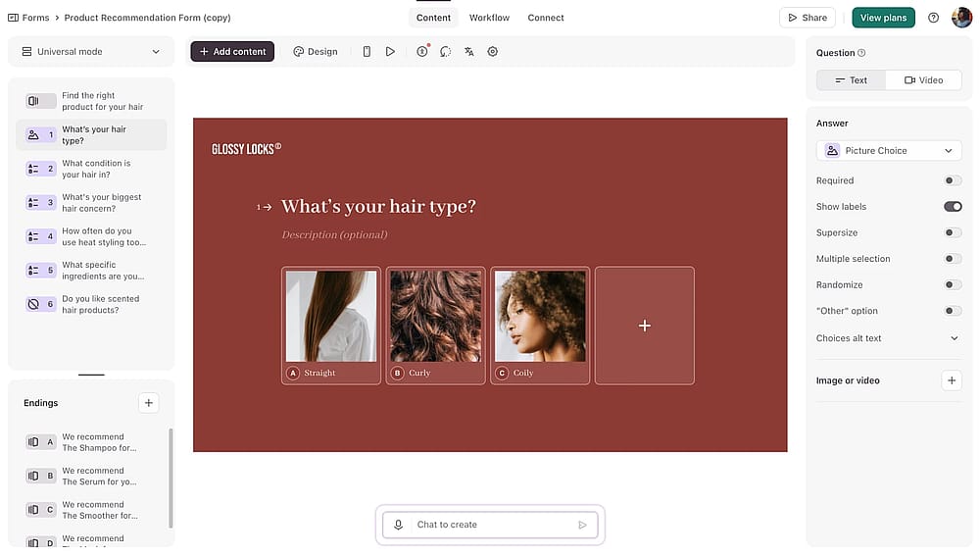Go to Forms breadcrumb link
This screenshot has height=555, width=980.
tap(35, 18)
